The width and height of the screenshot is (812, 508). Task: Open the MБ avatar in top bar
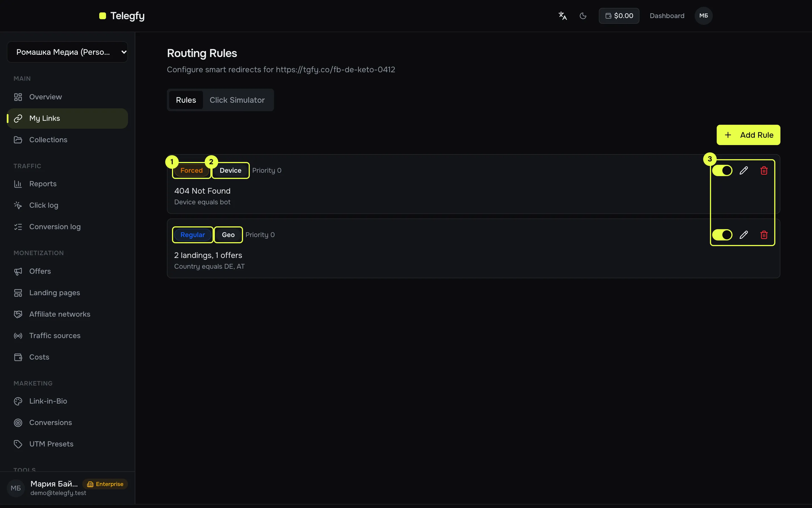click(x=704, y=16)
